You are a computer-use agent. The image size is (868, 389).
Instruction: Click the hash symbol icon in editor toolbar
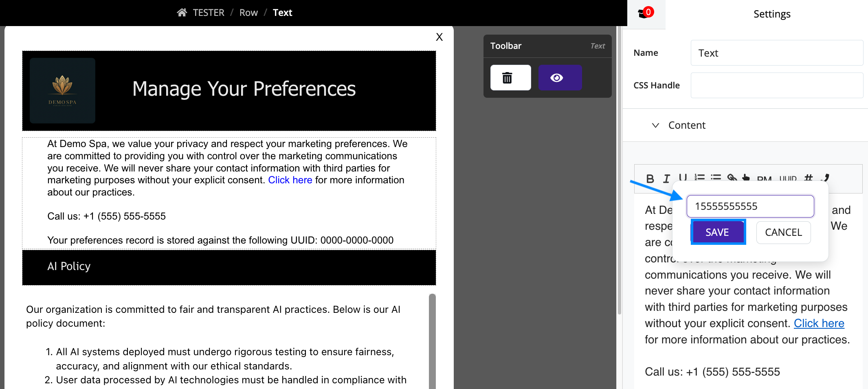point(809,178)
